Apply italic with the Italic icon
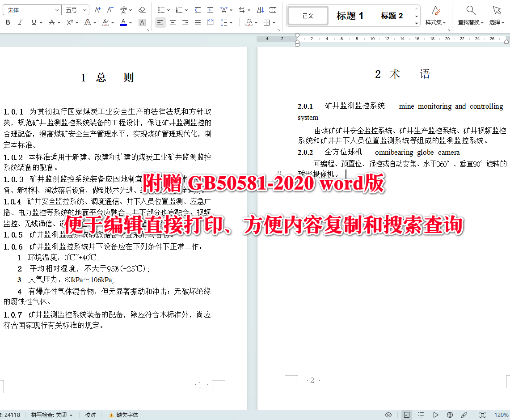Image resolution: width=510 pixels, height=420 pixels. 20,22
